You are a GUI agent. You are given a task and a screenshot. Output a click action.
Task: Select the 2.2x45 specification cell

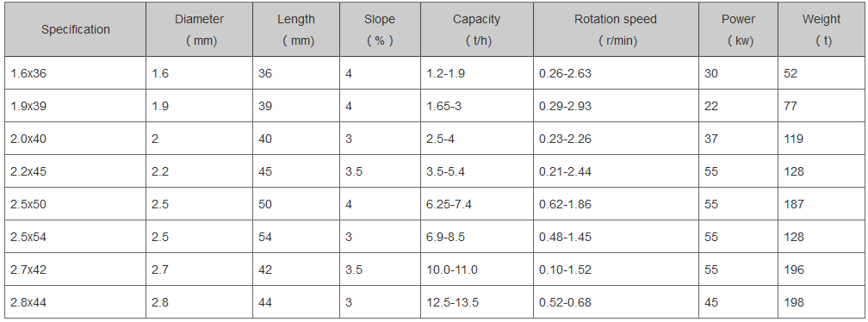[75, 171]
